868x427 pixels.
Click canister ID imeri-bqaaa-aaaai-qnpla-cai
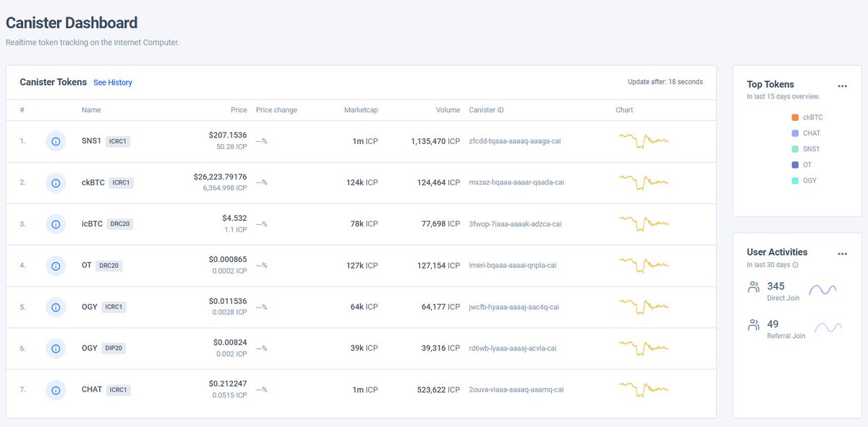pyautogui.click(x=513, y=266)
